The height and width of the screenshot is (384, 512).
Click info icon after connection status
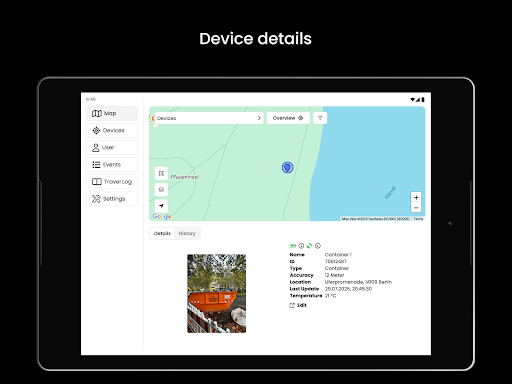click(x=318, y=246)
